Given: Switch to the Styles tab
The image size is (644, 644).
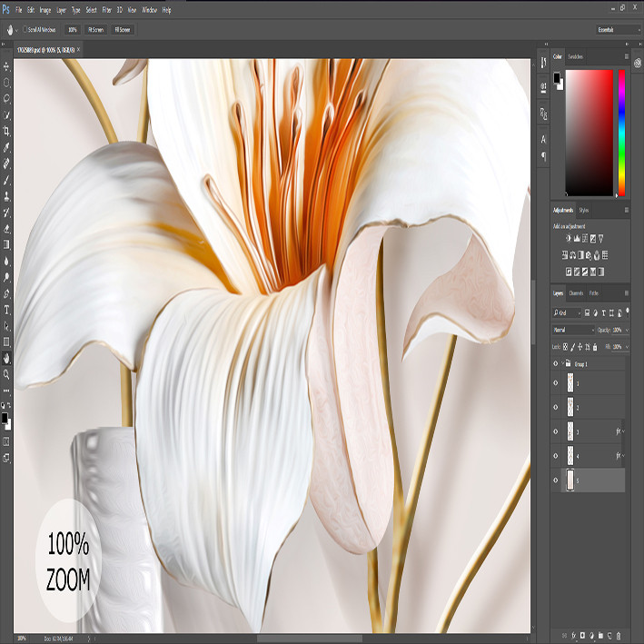Looking at the screenshot, I should click(584, 211).
